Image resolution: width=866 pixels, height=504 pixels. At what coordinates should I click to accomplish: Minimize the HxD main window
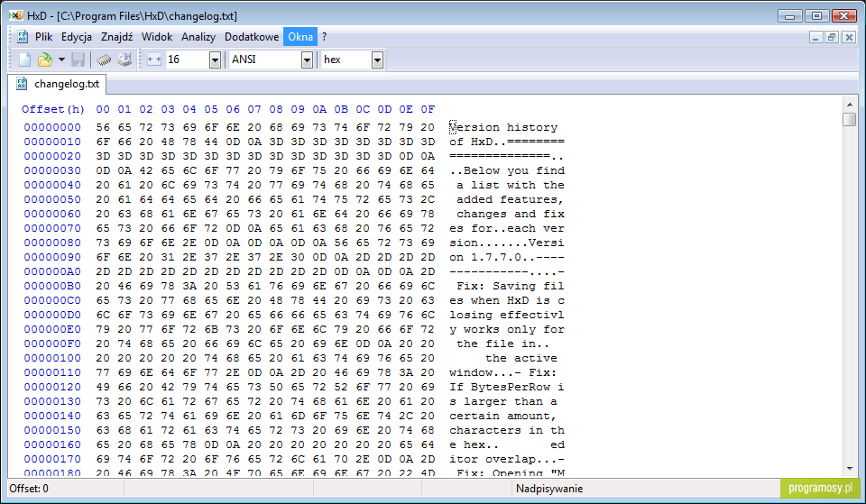pos(790,16)
